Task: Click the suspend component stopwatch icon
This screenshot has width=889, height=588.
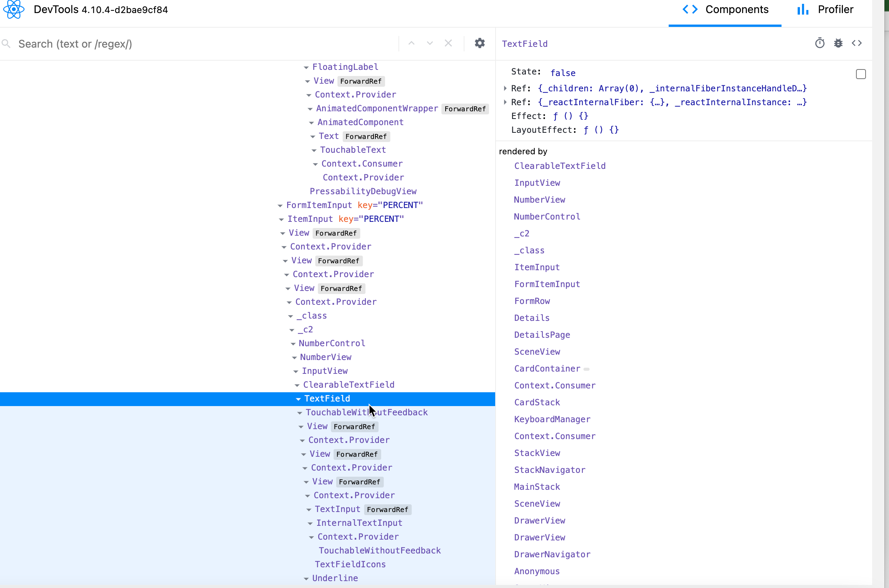Action: tap(820, 43)
